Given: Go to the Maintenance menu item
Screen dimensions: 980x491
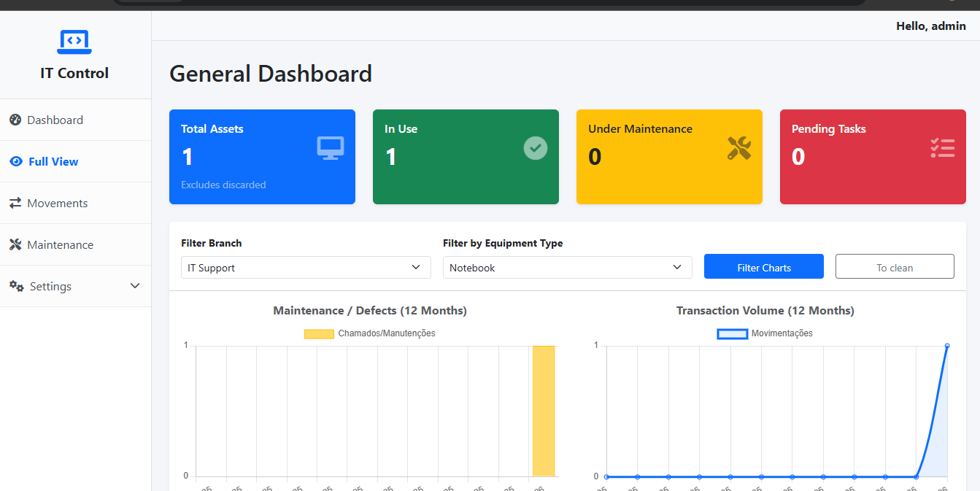Looking at the screenshot, I should pos(60,244).
